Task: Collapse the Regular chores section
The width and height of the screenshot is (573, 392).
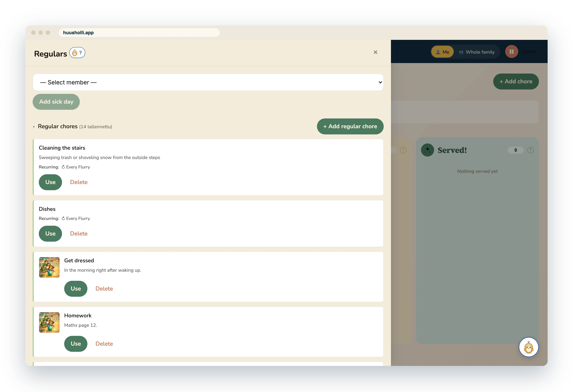Action: 34,127
